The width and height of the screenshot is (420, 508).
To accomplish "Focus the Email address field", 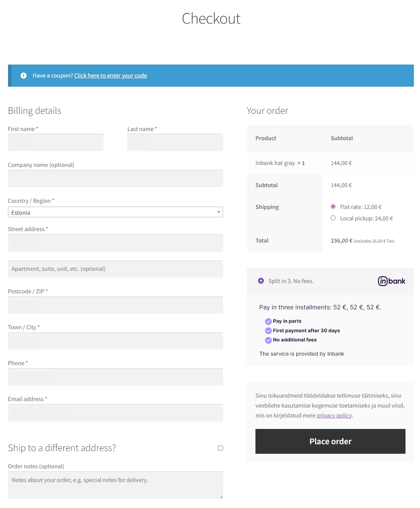I will pyautogui.click(x=115, y=413).
